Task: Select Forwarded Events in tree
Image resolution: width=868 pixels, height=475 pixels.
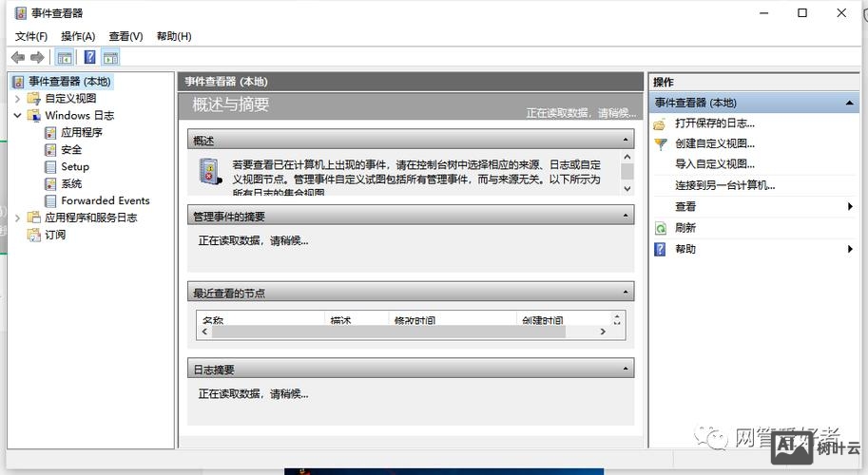Action: (106, 200)
